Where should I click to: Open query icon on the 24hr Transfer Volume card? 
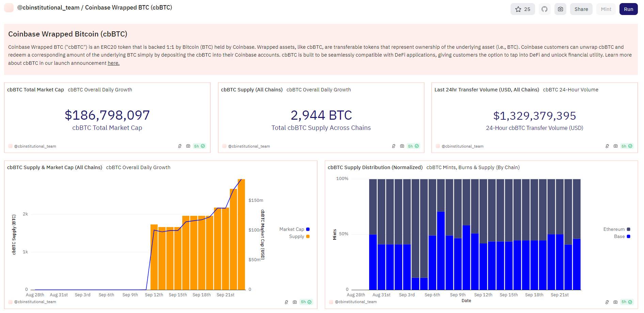tap(607, 146)
